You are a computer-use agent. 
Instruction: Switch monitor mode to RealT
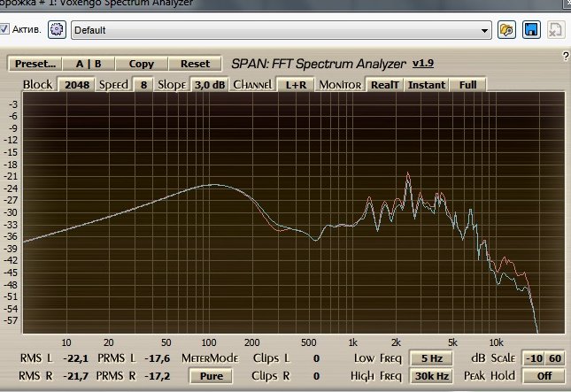384,85
